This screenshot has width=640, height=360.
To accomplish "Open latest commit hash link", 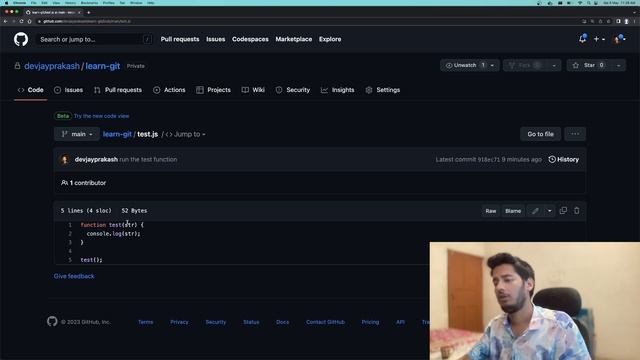I will click(489, 160).
